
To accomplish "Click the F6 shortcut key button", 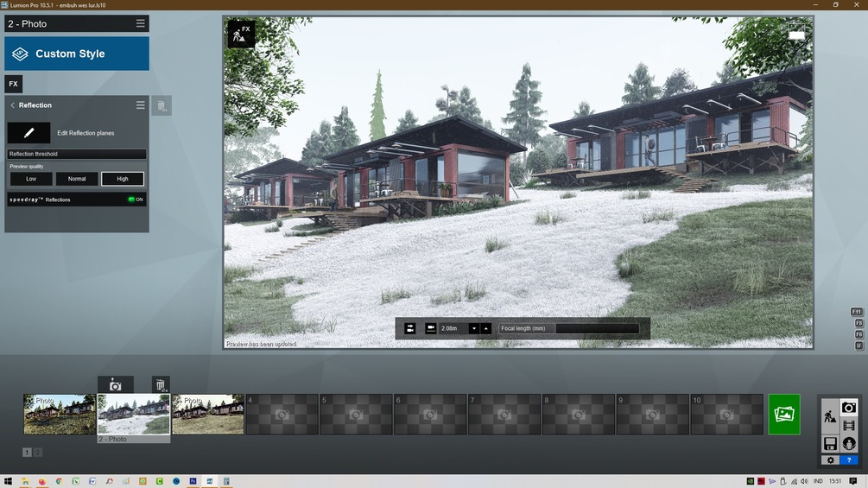I will (859, 334).
